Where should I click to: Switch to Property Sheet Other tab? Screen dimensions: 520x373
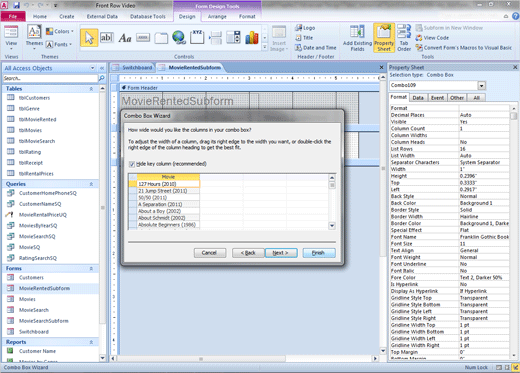[x=457, y=98]
